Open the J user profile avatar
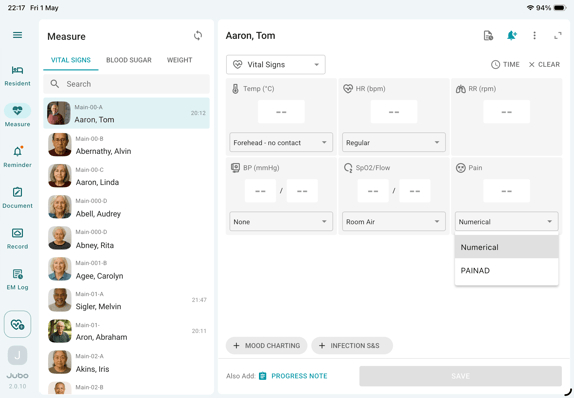The width and height of the screenshot is (574, 398). pos(17,355)
